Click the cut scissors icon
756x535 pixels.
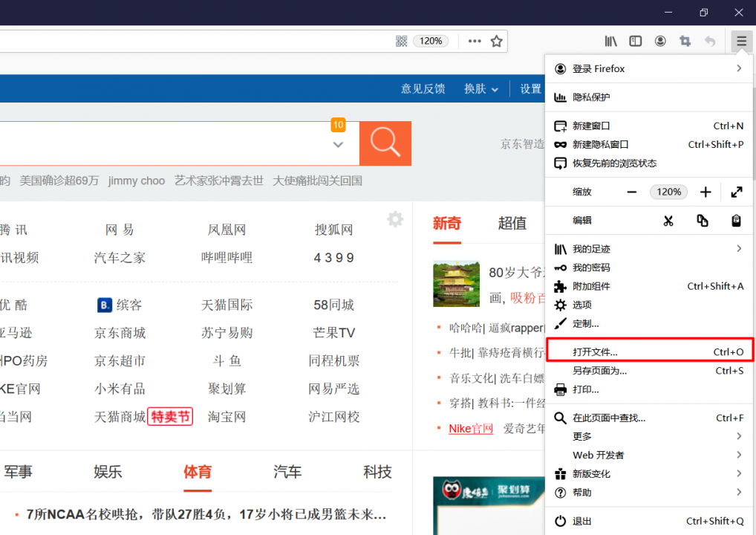click(668, 221)
